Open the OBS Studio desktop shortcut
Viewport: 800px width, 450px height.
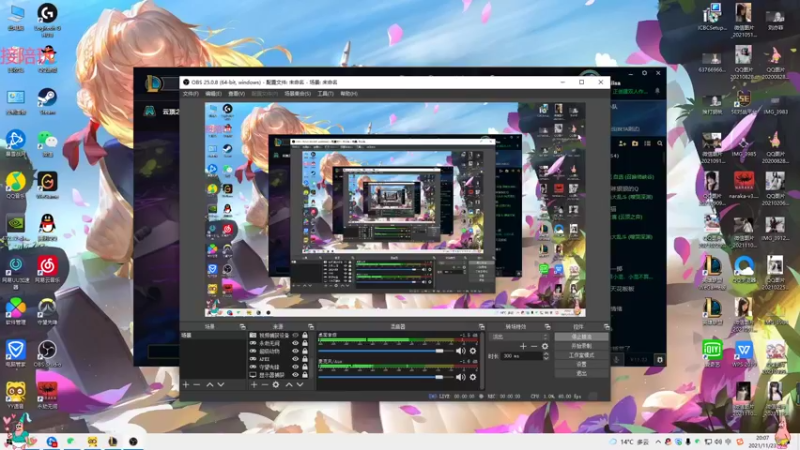(x=47, y=354)
